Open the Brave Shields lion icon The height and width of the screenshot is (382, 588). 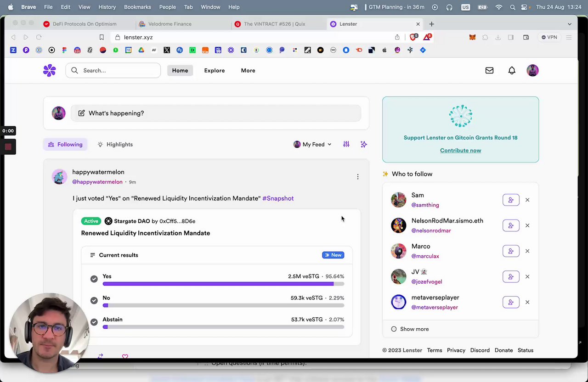point(413,37)
